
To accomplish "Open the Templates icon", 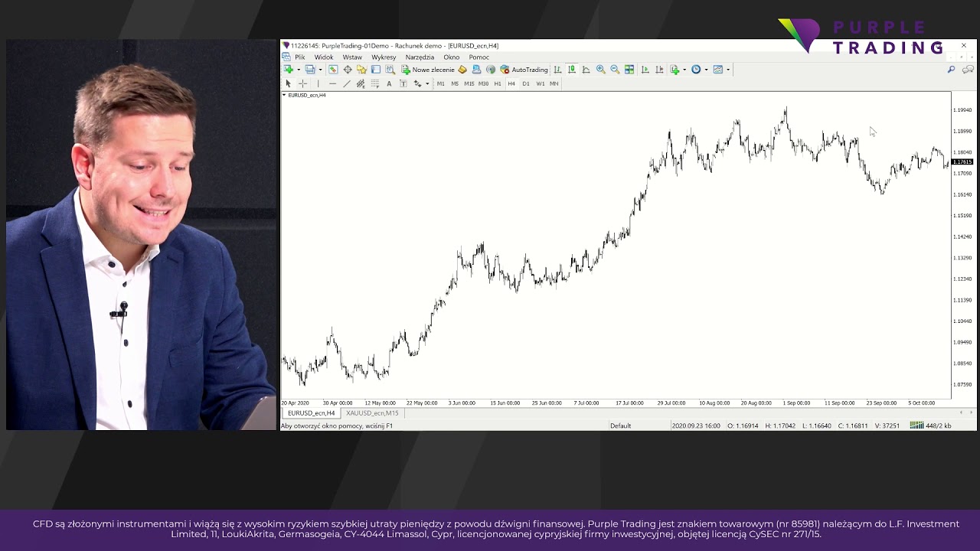I will pos(718,70).
